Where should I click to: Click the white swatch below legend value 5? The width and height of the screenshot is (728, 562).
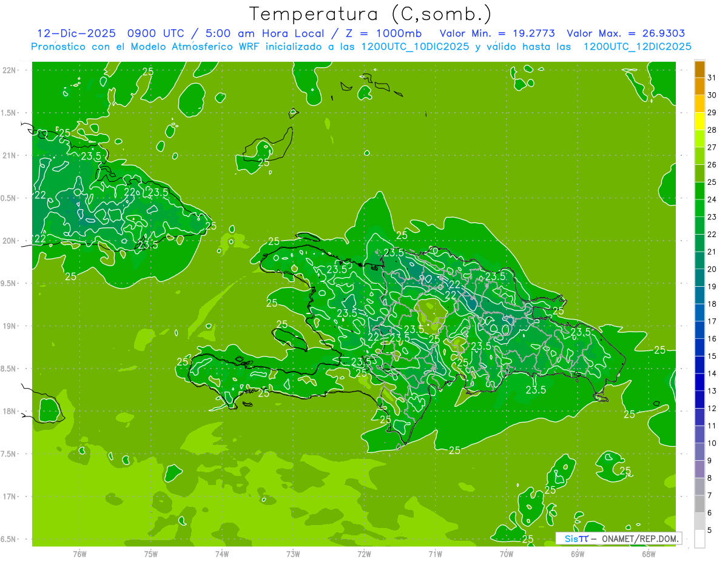pyautogui.click(x=699, y=539)
